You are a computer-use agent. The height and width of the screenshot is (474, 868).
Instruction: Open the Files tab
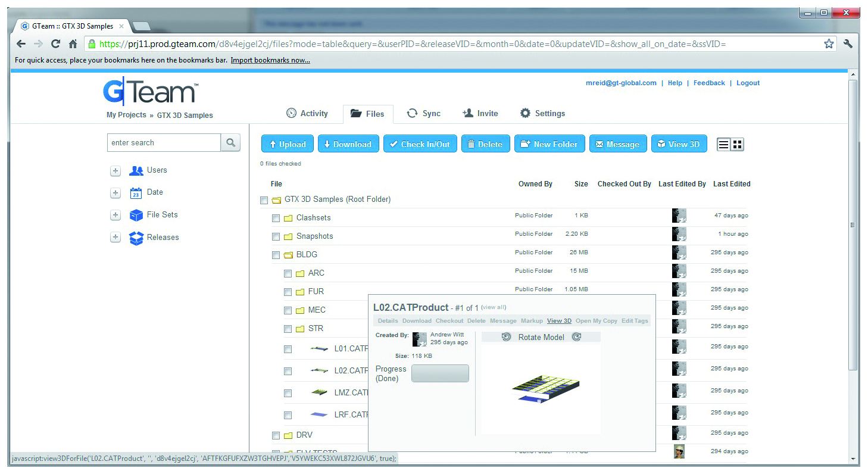tap(368, 114)
